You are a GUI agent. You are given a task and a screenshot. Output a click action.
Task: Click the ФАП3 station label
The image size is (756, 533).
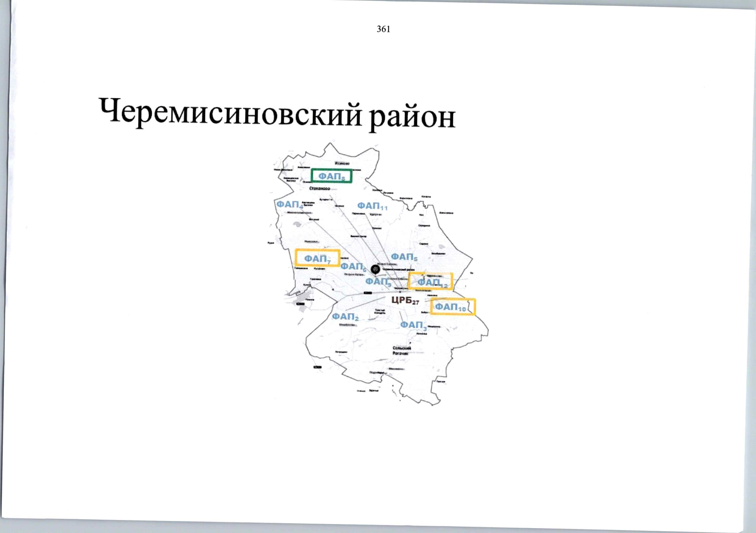(x=414, y=325)
